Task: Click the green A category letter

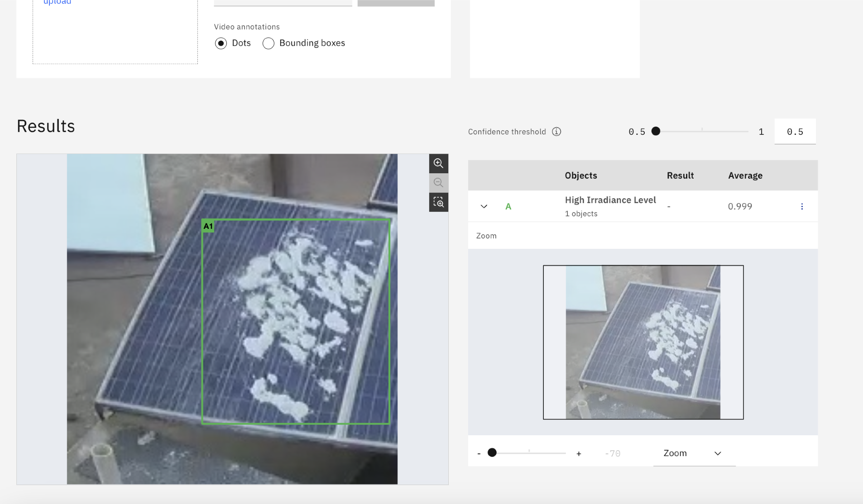Action: click(x=508, y=207)
